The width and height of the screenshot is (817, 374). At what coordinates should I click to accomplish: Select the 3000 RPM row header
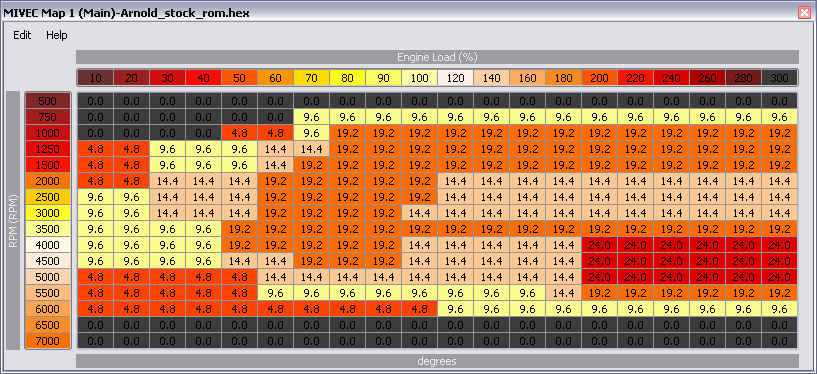(x=47, y=213)
